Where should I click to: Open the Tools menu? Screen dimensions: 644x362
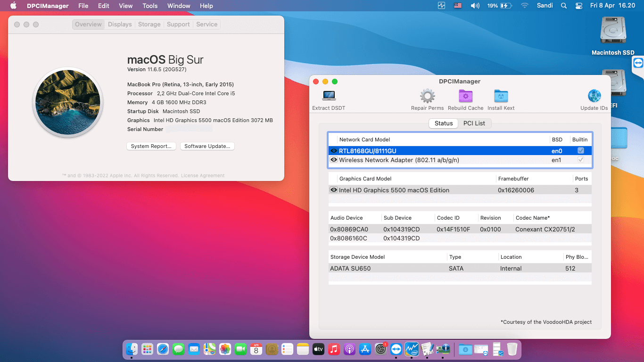[149, 6]
